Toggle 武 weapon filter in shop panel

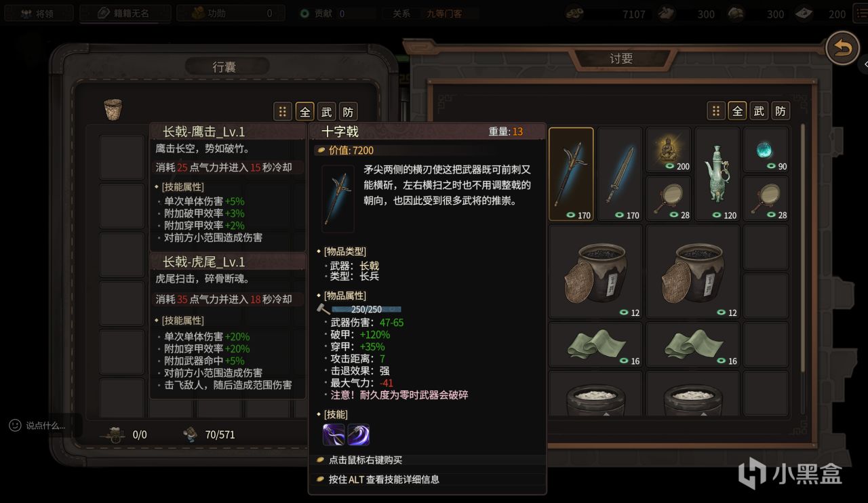coord(759,110)
